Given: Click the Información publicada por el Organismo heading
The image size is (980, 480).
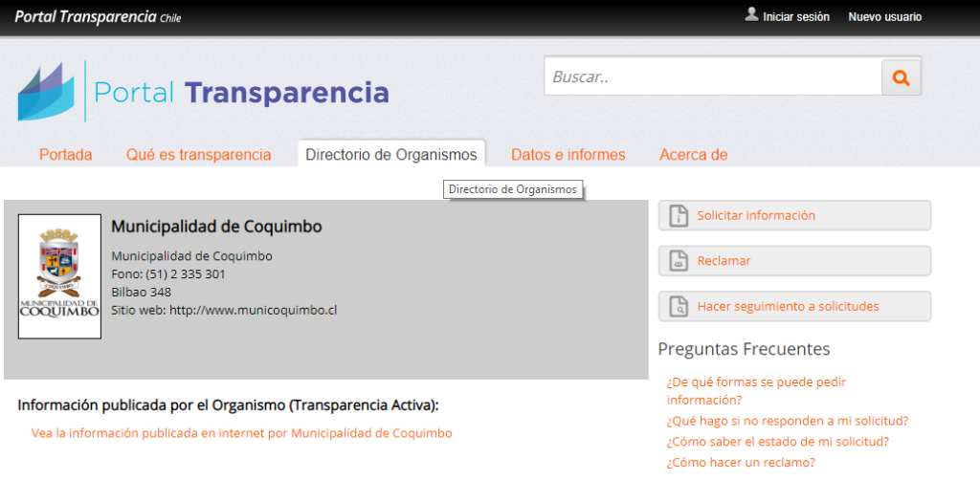Looking at the screenshot, I should [228, 405].
